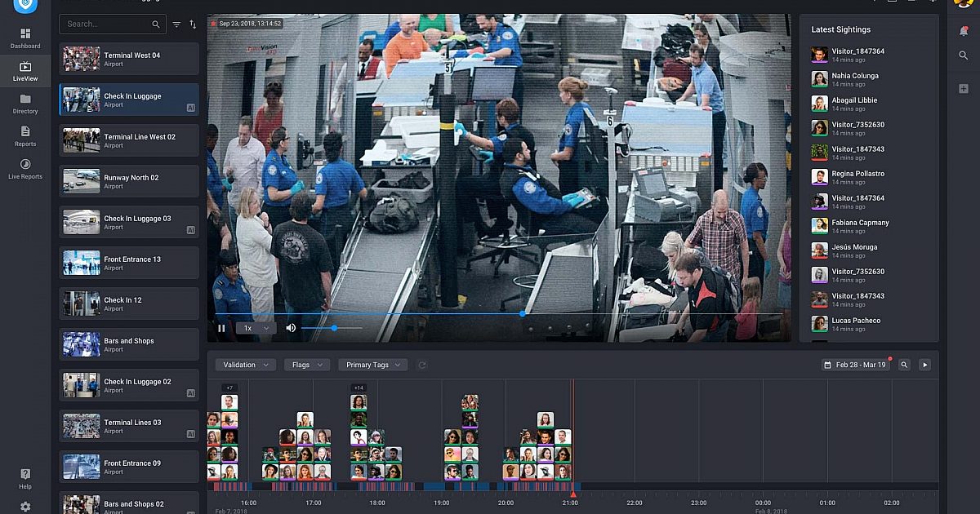Mute the surveillance video audio
The image size is (980, 514).
292,327
